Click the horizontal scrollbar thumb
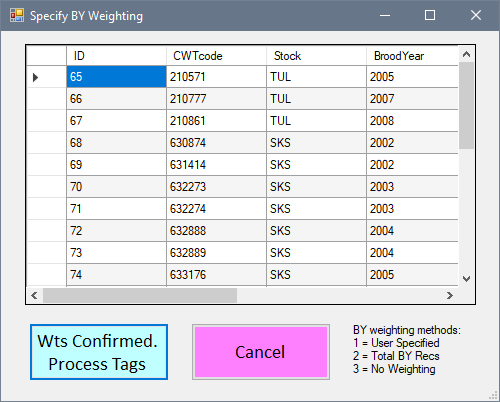Viewport: 500px width, 402px height. pyautogui.click(x=140, y=295)
